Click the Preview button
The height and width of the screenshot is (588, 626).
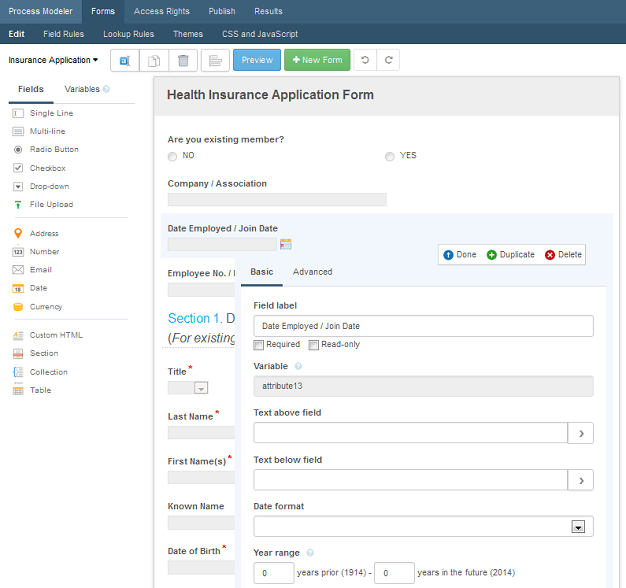(257, 60)
